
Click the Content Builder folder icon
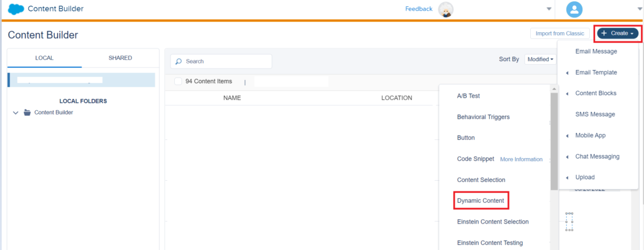pos(27,112)
